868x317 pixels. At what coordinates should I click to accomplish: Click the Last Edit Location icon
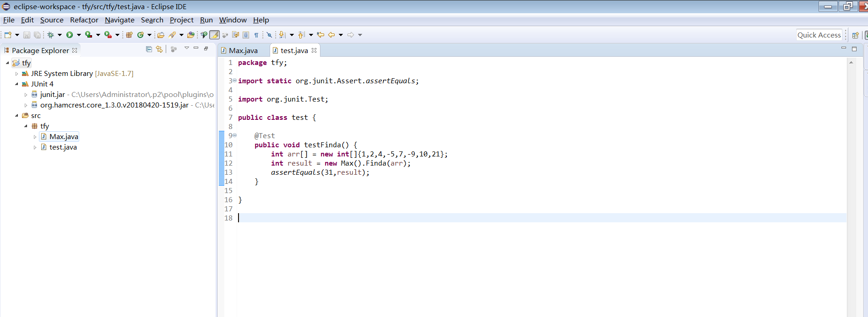320,35
